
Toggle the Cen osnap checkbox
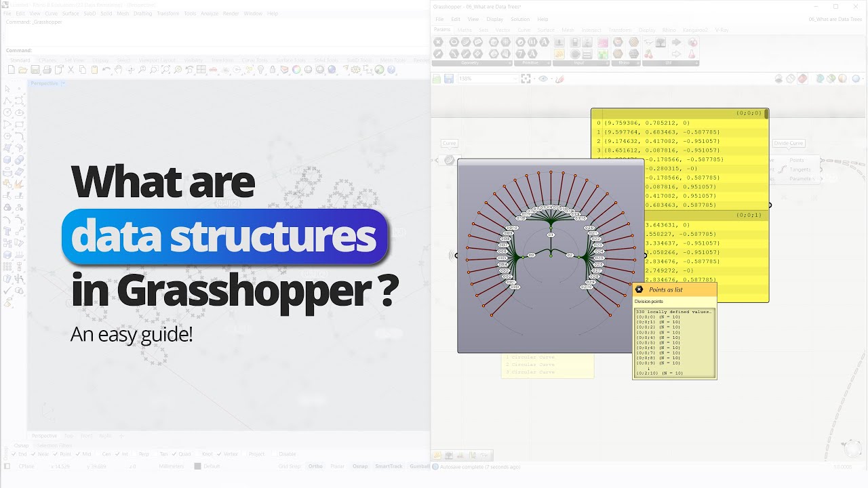click(98, 454)
